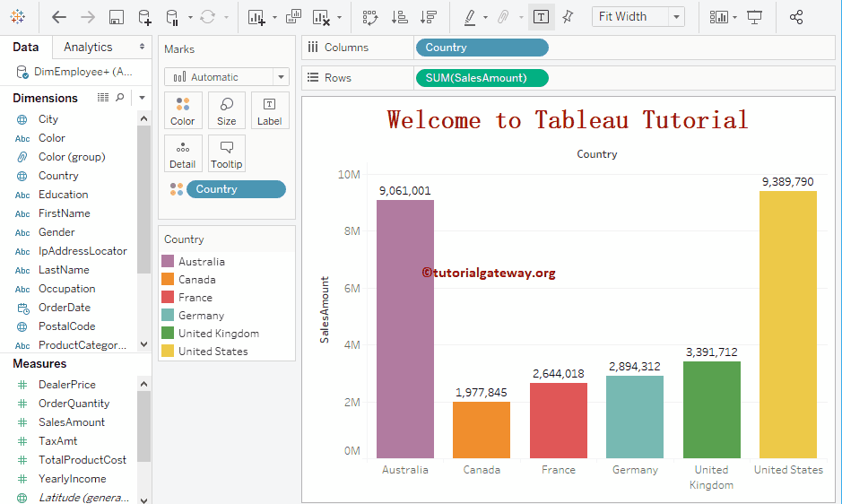Save the workbook using disk icon
842x504 pixels.
pyautogui.click(x=117, y=17)
